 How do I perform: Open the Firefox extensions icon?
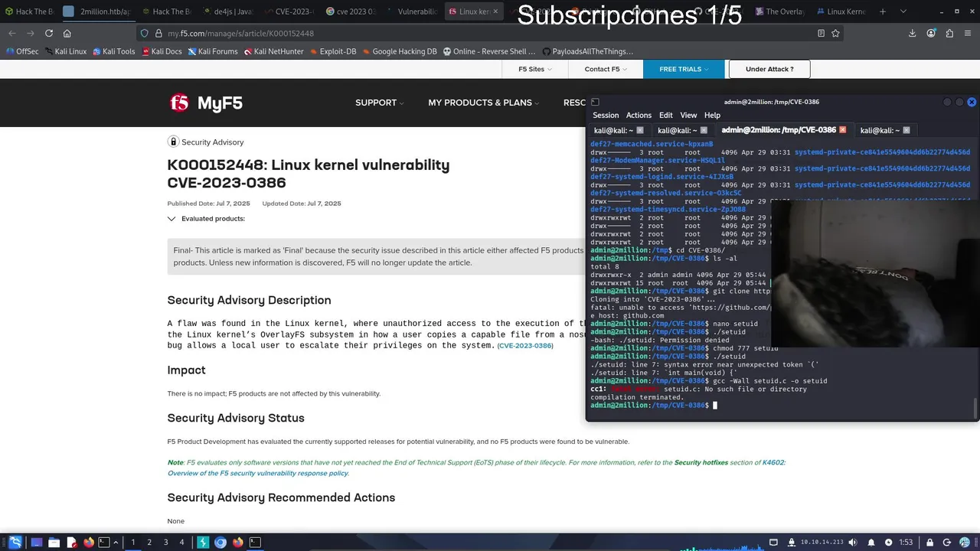[949, 33]
